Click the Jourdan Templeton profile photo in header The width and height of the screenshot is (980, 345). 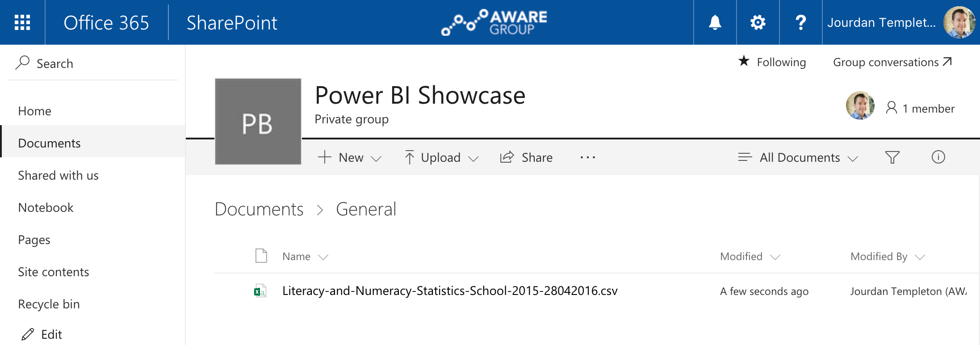coord(959,22)
